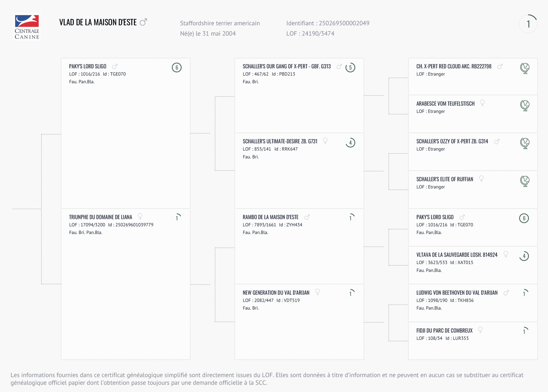This screenshot has height=392, width=548.
Task: Click the Schaller's Ultimate-Desire ZB. G731 name
Action: click(280, 141)
